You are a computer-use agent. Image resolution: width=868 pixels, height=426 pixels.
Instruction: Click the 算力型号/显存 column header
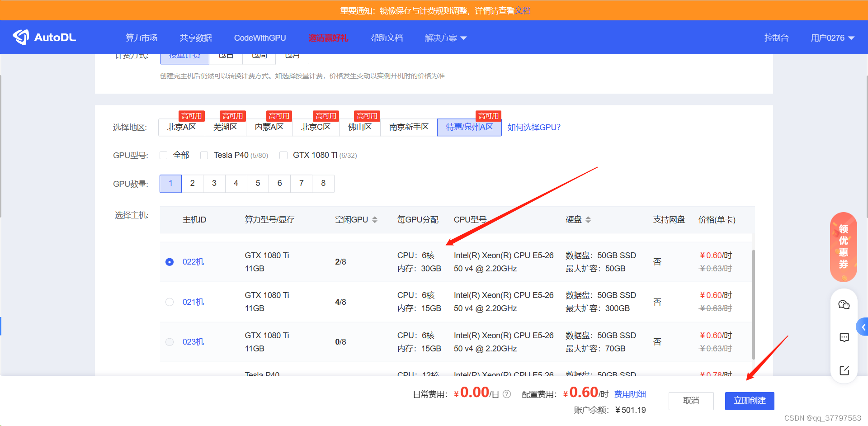coord(269,220)
